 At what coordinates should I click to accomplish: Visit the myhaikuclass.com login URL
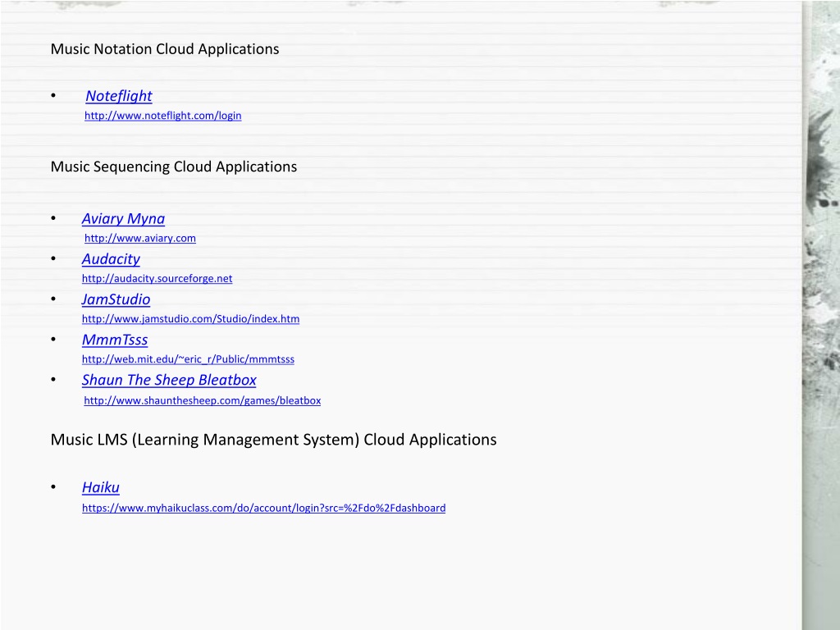[263, 508]
